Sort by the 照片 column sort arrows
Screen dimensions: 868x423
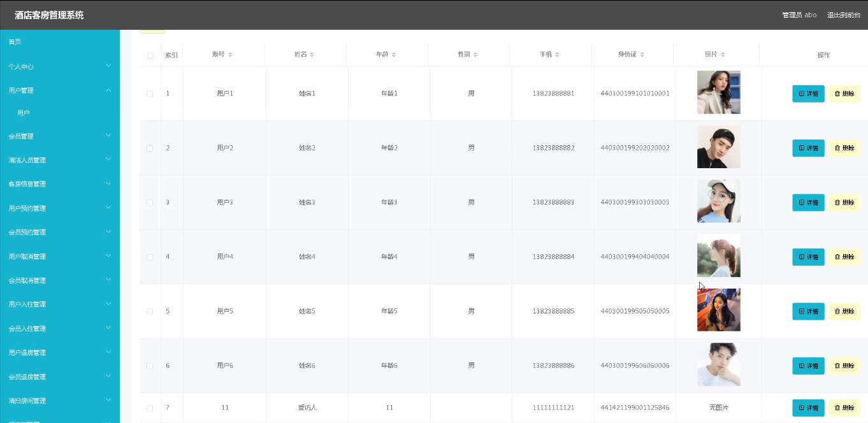tap(723, 55)
